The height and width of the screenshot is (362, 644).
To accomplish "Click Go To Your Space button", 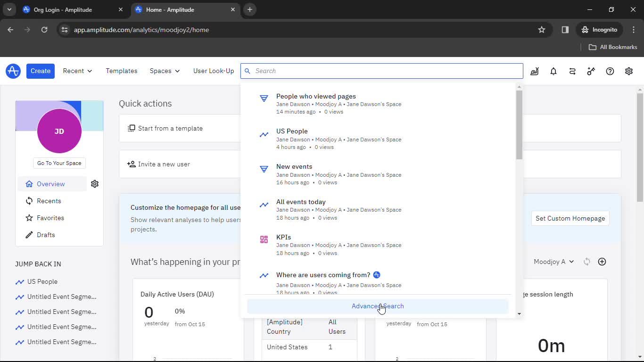I will (x=59, y=163).
